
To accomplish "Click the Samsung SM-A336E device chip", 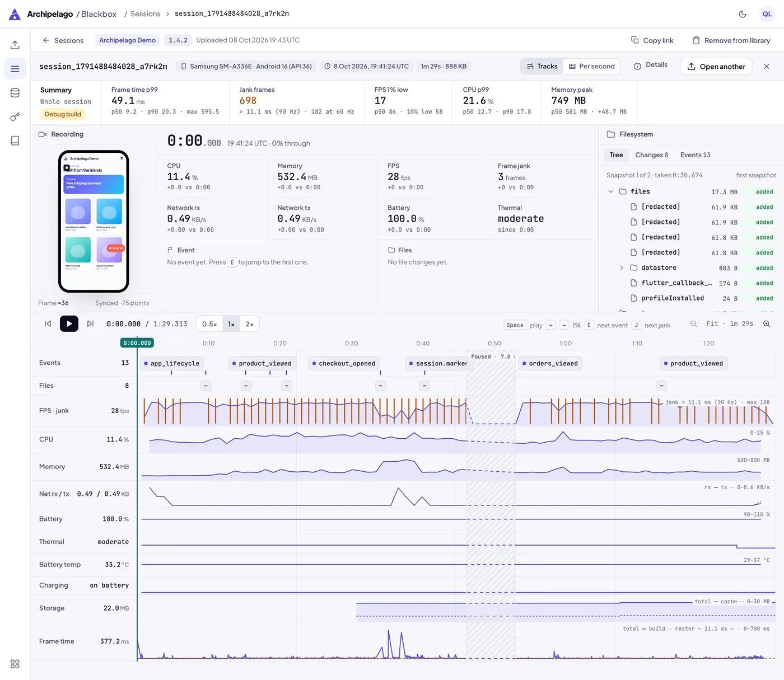I will pos(246,66).
